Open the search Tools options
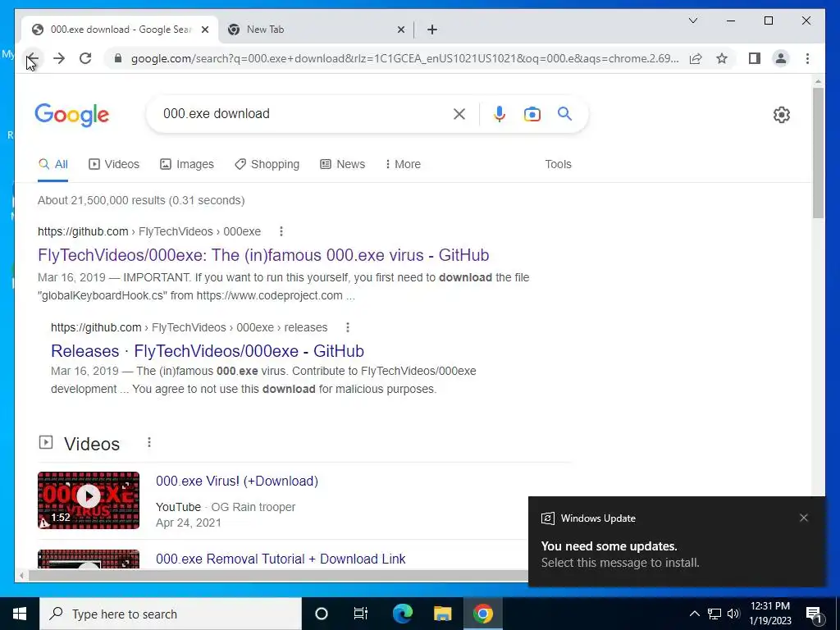This screenshot has height=630, width=840. (x=558, y=164)
